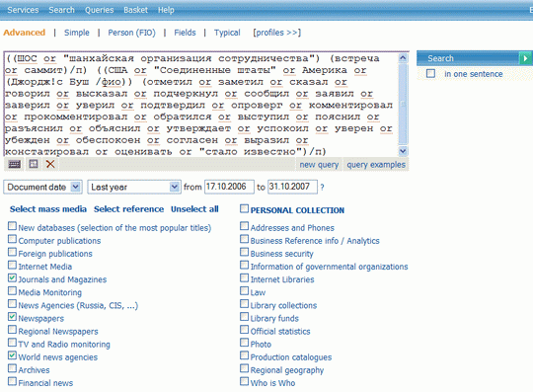
Task: Check Internet Libraries checkbox
Action: click(244, 277)
